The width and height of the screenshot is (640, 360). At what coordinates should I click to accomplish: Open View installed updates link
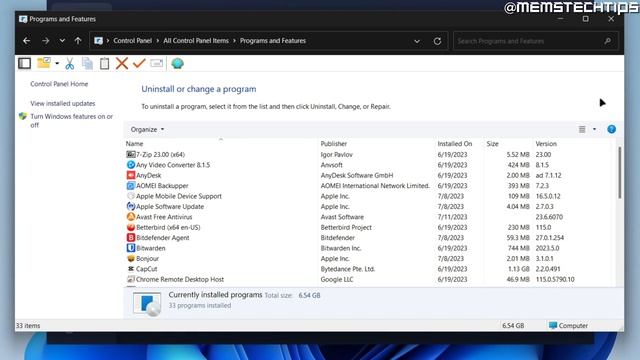pos(63,103)
